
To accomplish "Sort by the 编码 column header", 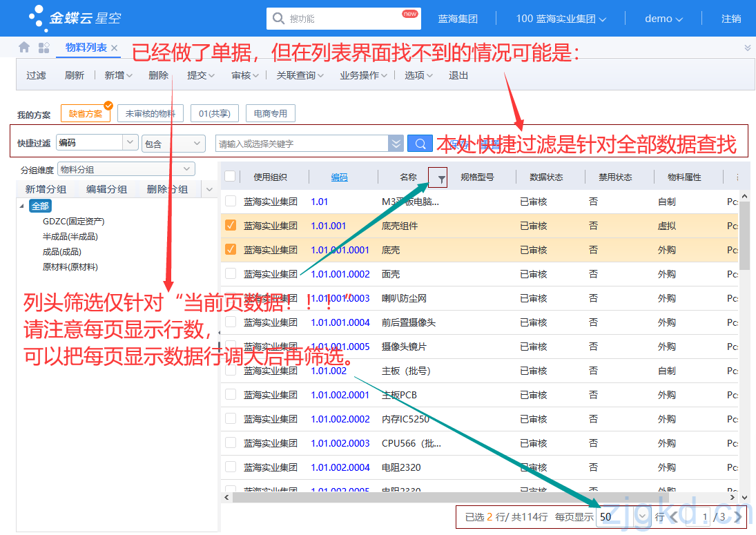I will pos(340,177).
